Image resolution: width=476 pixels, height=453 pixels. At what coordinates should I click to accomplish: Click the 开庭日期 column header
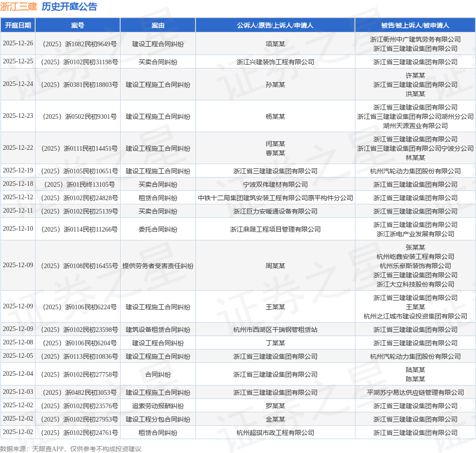click(x=18, y=25)
